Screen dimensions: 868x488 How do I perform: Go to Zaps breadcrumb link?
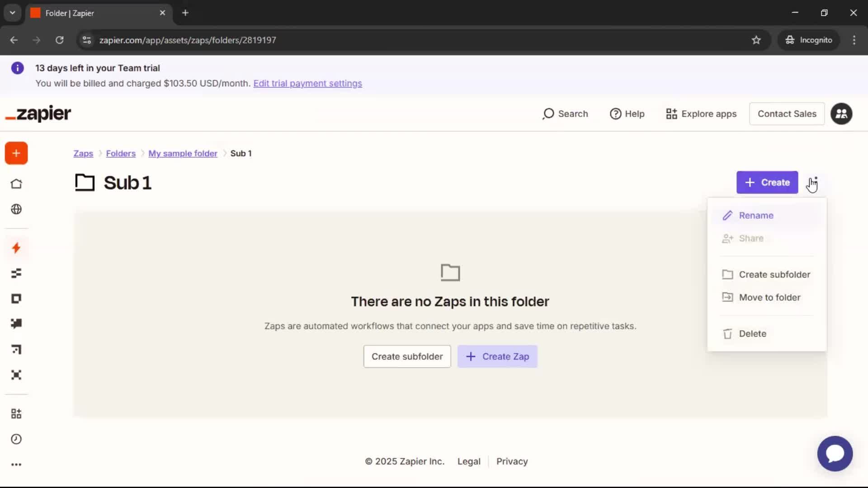pyautogui.click(x=83, y=154)
